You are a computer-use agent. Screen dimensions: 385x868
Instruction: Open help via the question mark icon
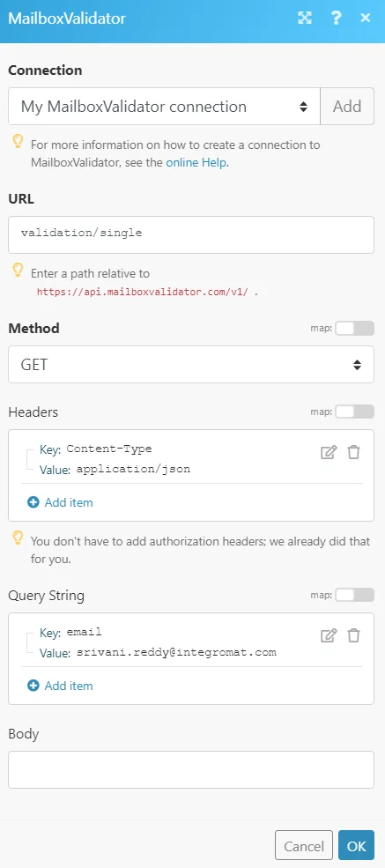point(336,19)
